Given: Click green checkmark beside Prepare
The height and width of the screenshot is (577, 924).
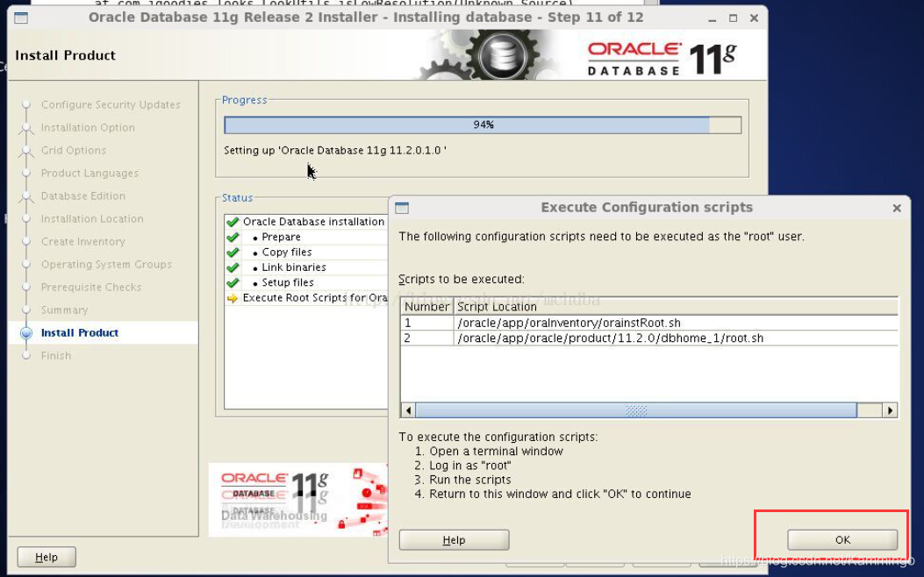Looking at the screenshot, I should (x=233, y=238).
